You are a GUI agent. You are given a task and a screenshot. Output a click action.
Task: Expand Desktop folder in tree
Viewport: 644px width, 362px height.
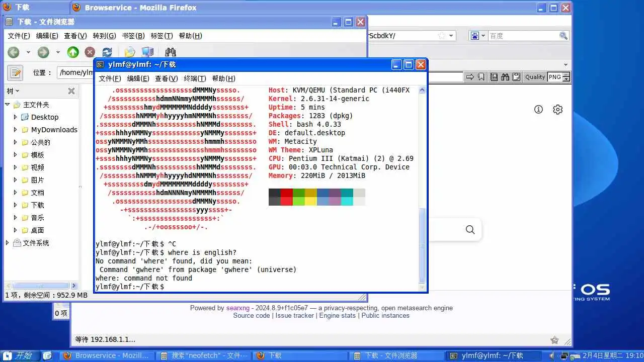tap(16, 117)
